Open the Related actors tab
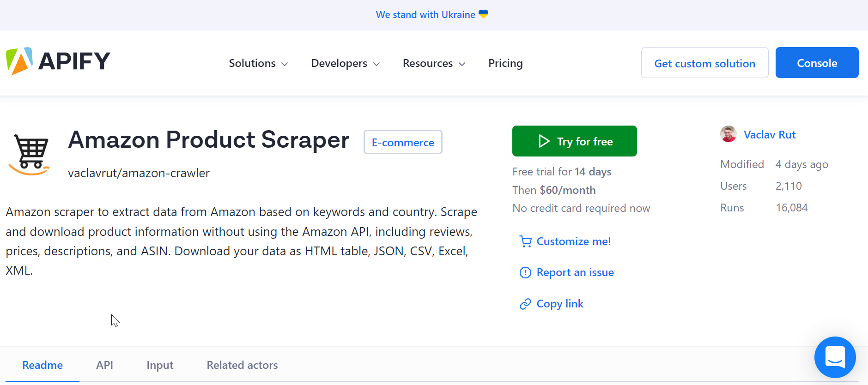 pyautogui.click(x=242, y=365)
